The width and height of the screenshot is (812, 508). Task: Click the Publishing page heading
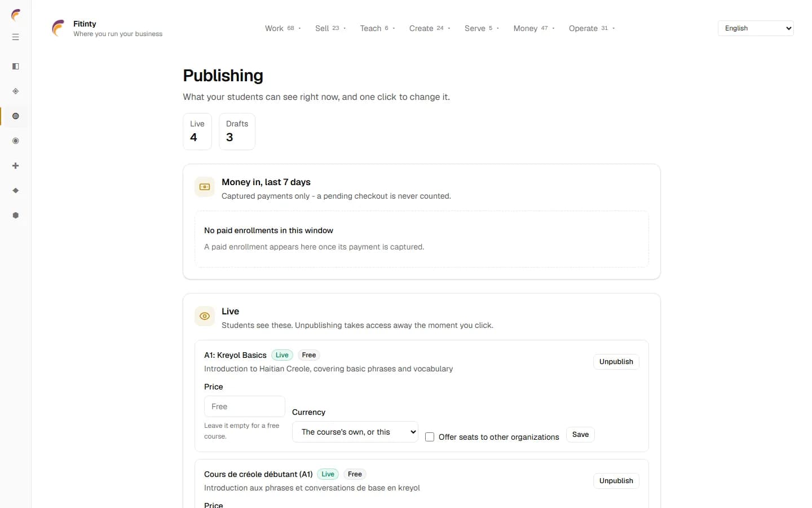(x=223, y=76)
